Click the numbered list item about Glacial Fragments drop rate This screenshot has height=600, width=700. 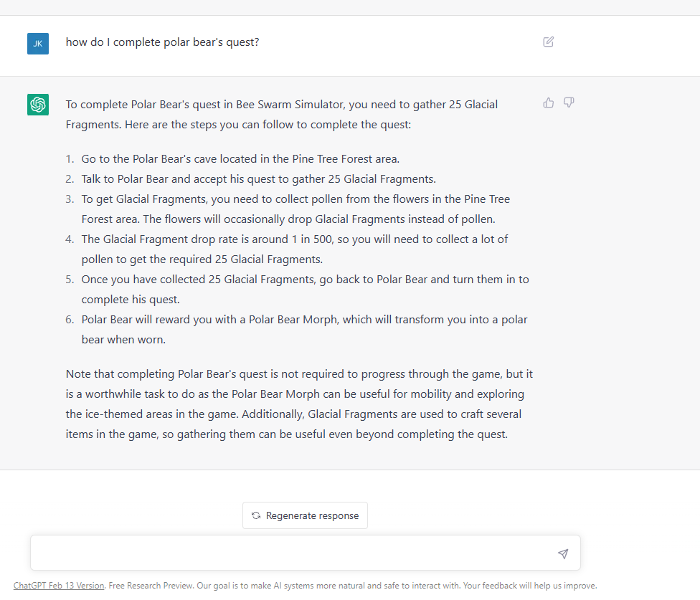pyautogui.click(x=295, y=249)
